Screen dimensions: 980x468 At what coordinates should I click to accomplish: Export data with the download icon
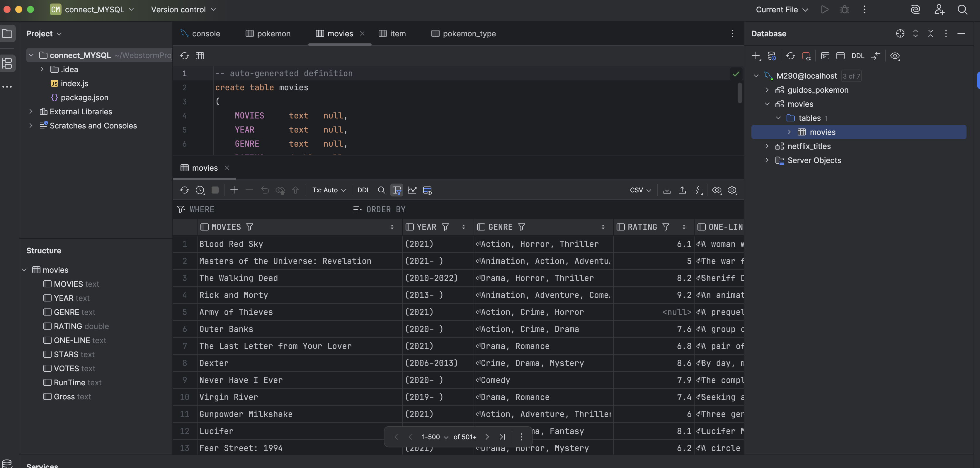pos(666,190)
